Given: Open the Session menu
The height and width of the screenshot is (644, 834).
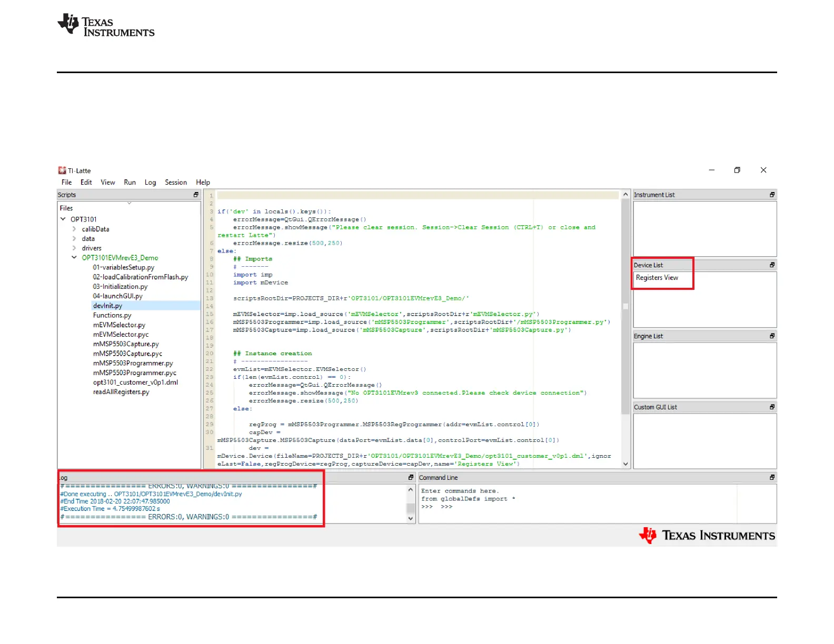Looking at the screenshot, I should pos(176,183).
